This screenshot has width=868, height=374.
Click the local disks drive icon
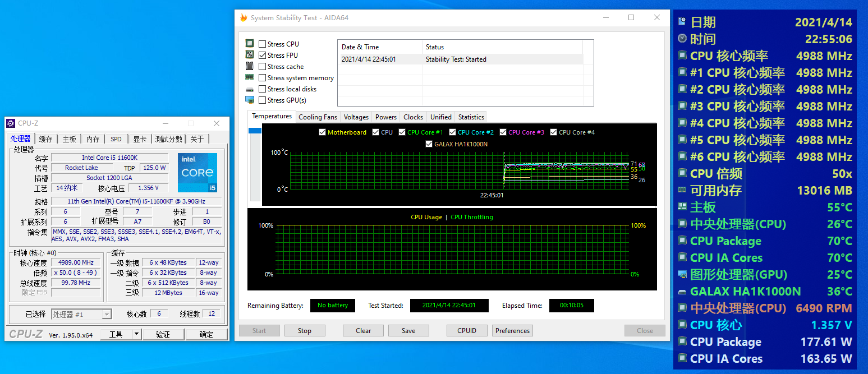pos(250,89)
